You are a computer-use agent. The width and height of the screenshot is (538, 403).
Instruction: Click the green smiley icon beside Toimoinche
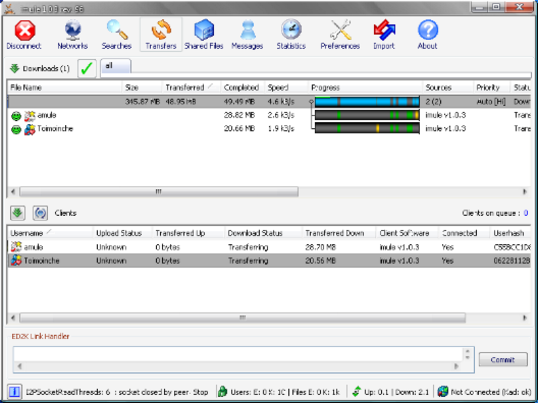16,130
